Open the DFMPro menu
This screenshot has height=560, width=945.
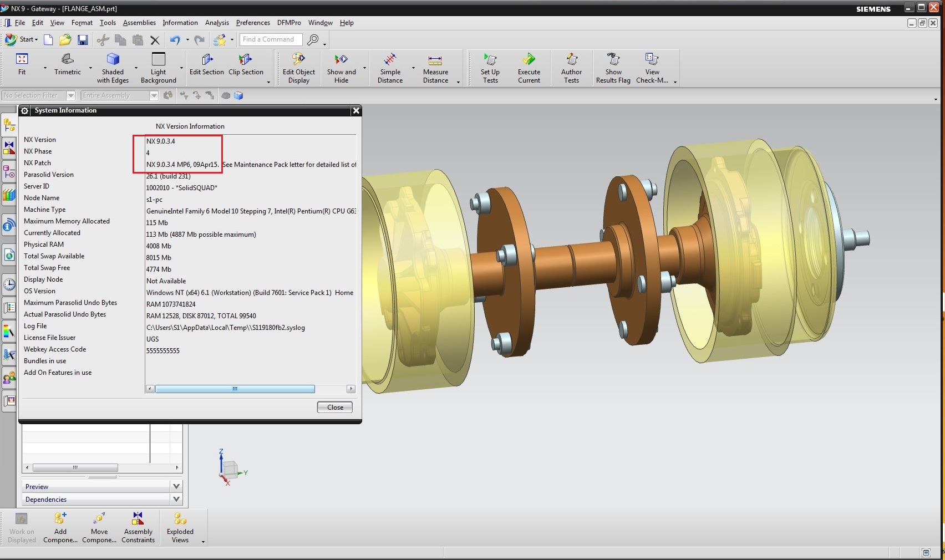[289, 23]
